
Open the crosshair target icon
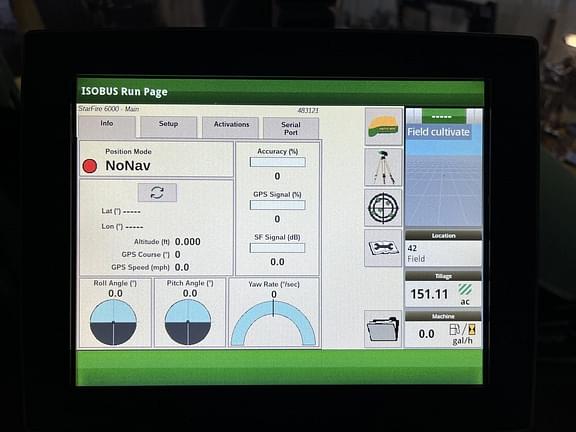click(384, 208)
